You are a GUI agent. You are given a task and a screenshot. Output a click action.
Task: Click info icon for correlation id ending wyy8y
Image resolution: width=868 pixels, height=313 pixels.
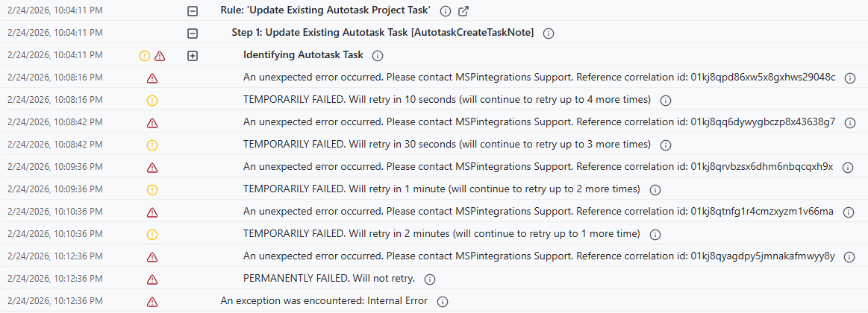coord(849,257)
